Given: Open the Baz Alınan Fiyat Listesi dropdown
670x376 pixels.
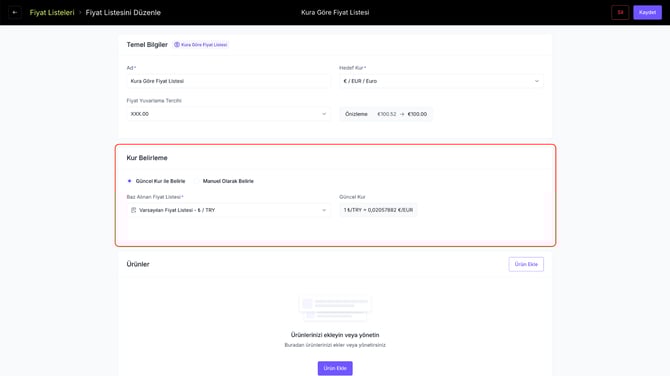Looking at the screenshot, I should click(228, 210).
